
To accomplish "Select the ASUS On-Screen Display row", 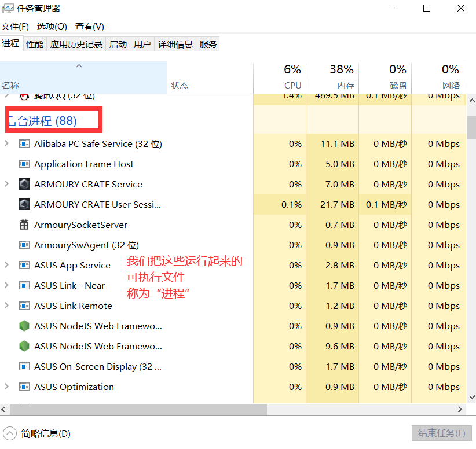I will (x=232, y=366).
